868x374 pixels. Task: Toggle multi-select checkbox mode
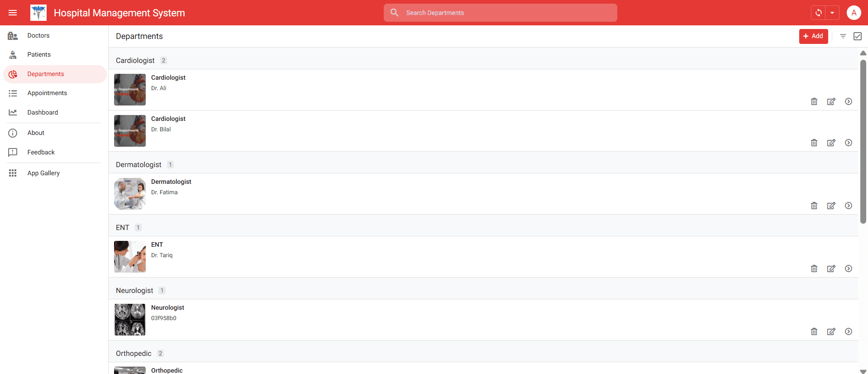click(x=858, y=36)
